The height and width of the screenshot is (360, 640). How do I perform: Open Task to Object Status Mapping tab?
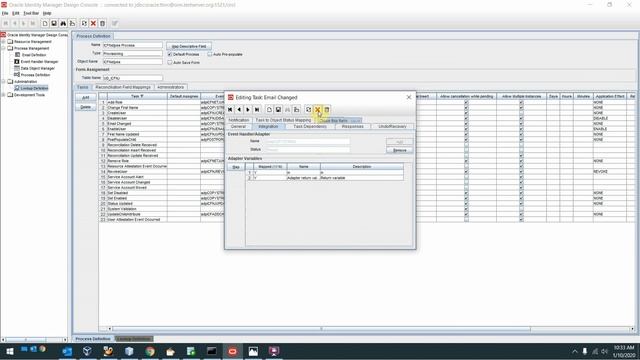pos(283,120)
